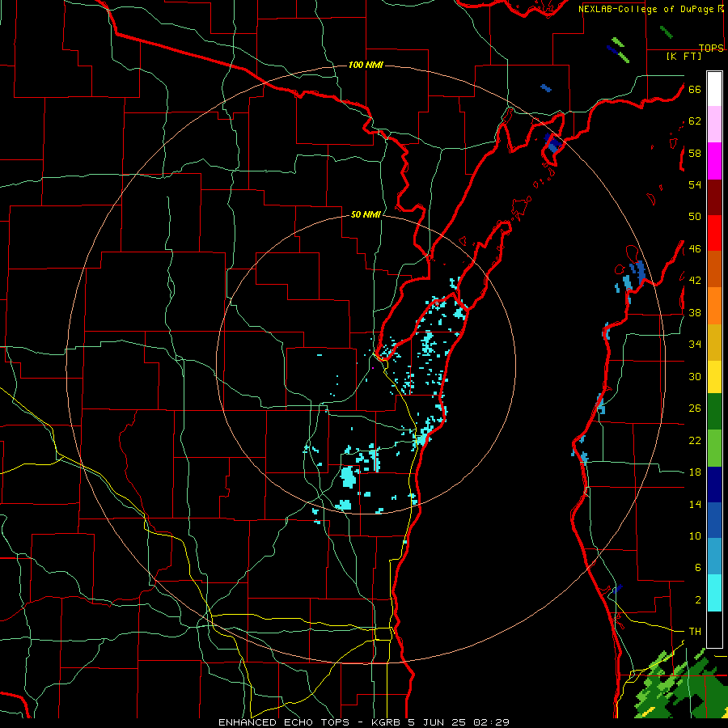The width and height of the screenshot is (728, 728).
Task: Pick the dark green legend swatch
Action: [714, 412]
